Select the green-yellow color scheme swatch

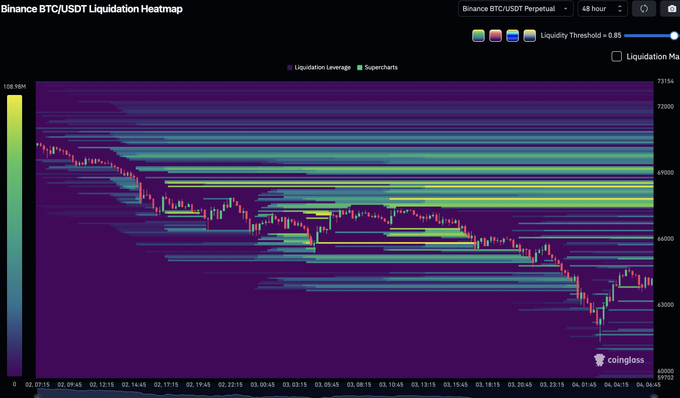(478, 36)
